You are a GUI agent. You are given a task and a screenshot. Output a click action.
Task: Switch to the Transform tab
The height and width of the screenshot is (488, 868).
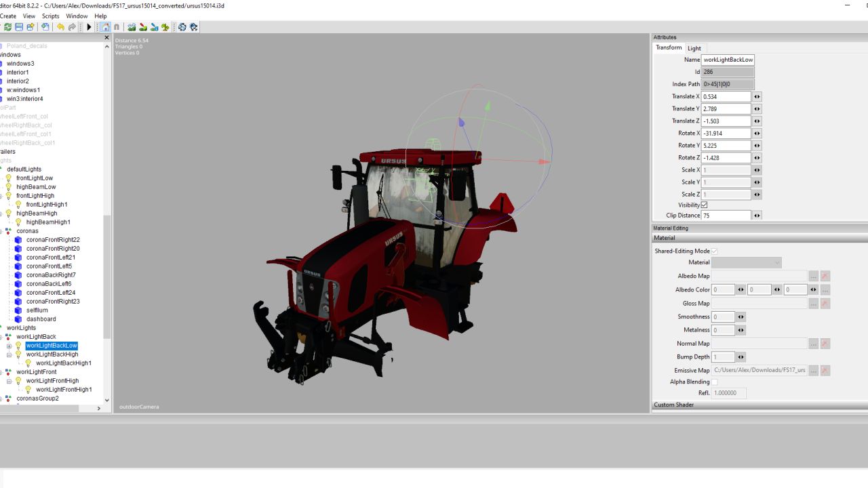pyautogui.click(x=669, y=47)
